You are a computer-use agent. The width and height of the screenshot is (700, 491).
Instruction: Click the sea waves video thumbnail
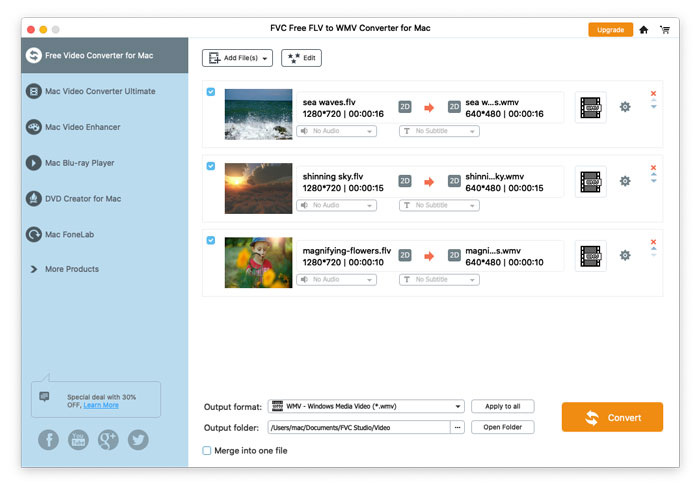click(x=258, y=114)
